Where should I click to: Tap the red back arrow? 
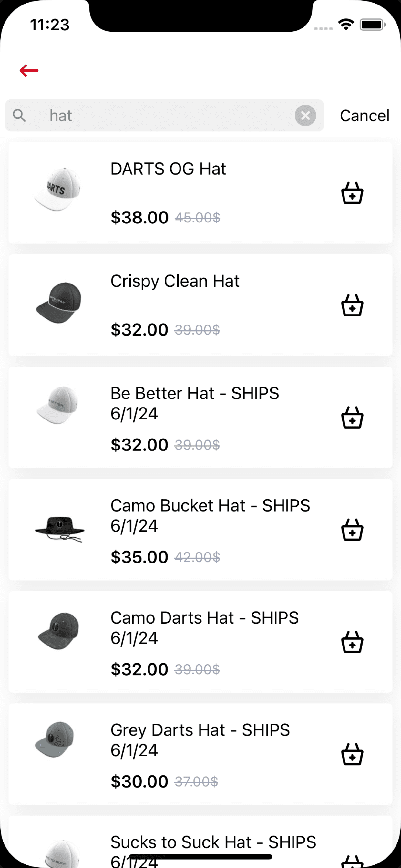29,70
